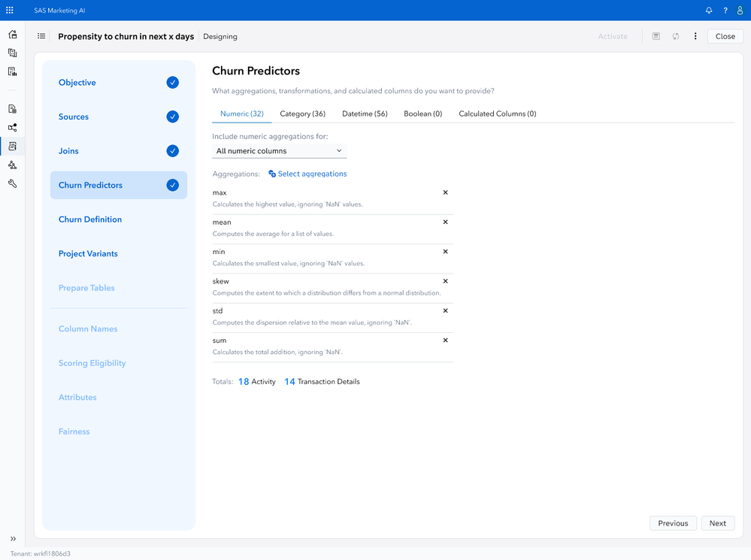The image size is (751, 560).
Task: Open the three-dot more options menu
Action: coord(695,36)
